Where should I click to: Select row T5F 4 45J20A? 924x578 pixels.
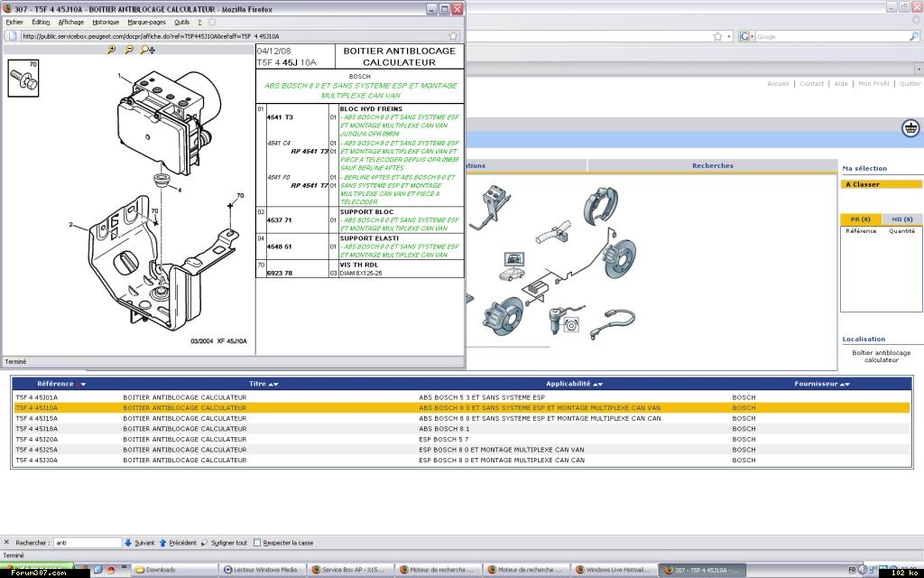pyautogui.click(x=461, y=440)
